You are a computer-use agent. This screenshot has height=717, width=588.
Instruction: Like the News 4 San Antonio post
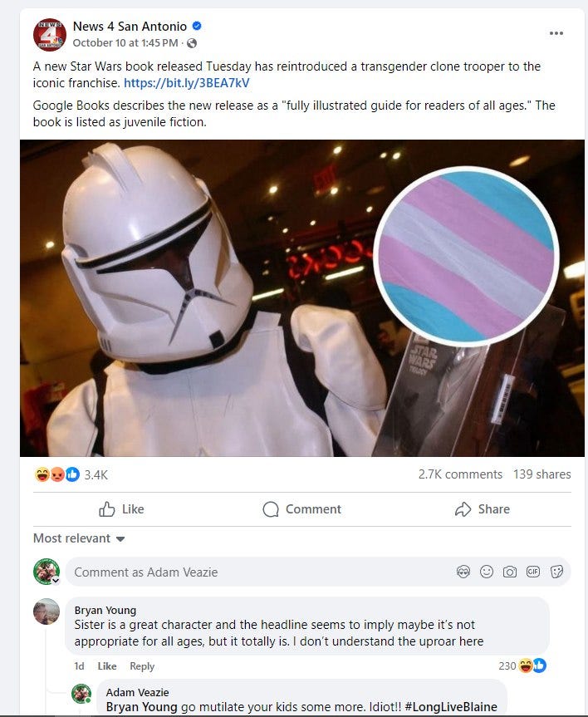pyautogui.click(x=121, y=509)
